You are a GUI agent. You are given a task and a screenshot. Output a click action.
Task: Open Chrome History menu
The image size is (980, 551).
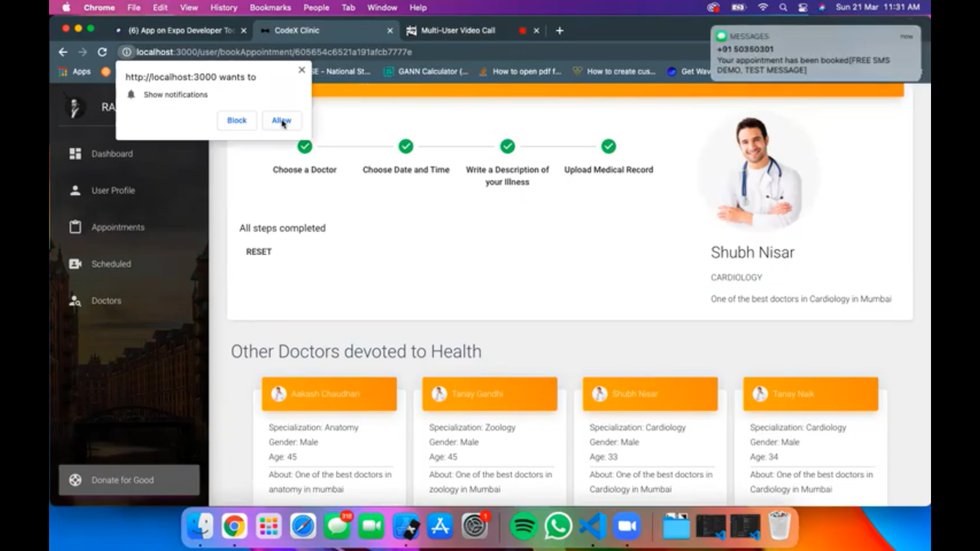tap(224, 8)
